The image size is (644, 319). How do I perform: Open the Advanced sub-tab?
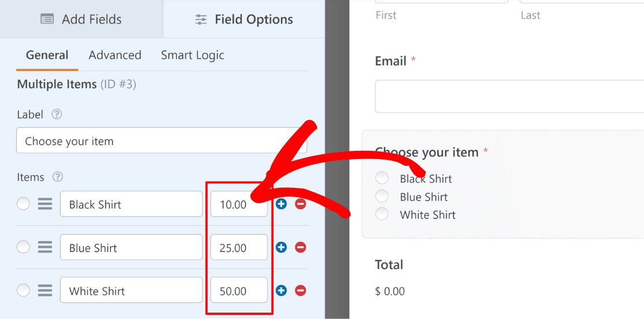[115, 55]
